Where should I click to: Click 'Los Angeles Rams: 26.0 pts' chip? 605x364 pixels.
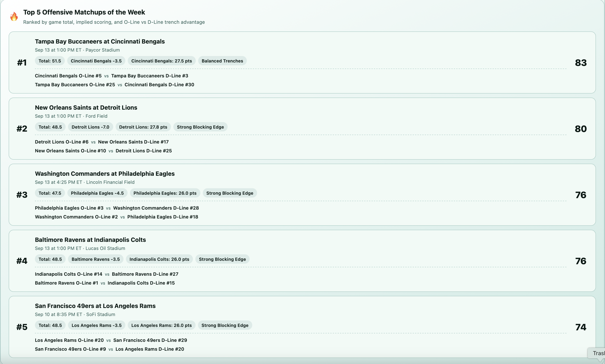(x=162, y=325)
